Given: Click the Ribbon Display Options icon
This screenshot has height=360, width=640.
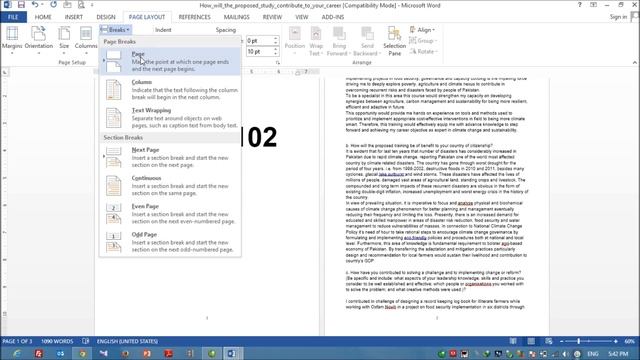Looking at the screenshot, I should tap(593, 5).
